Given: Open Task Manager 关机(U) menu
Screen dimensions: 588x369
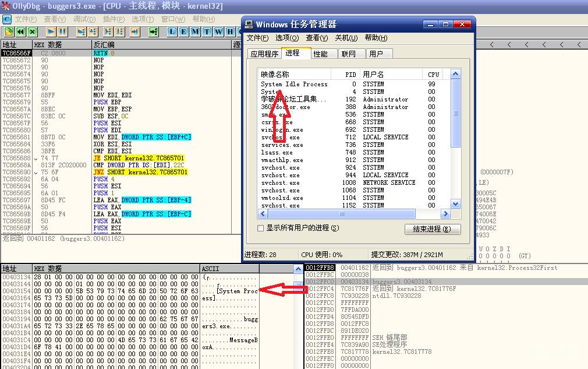Looking at the screenshot, I should pos(346,38).
